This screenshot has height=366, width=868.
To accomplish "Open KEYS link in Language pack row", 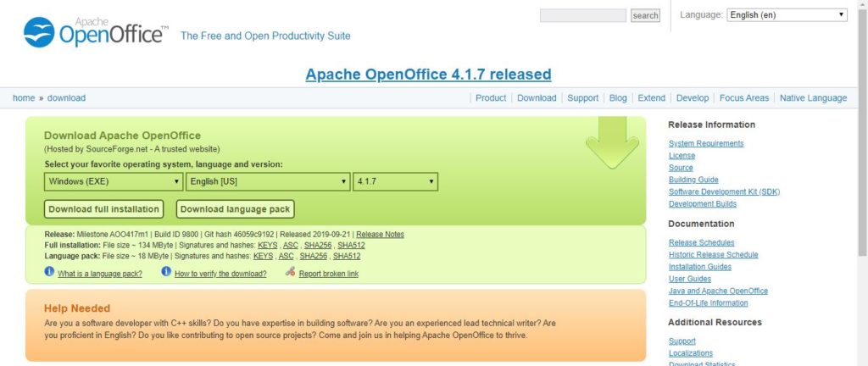I will click(x=263, y=257).
